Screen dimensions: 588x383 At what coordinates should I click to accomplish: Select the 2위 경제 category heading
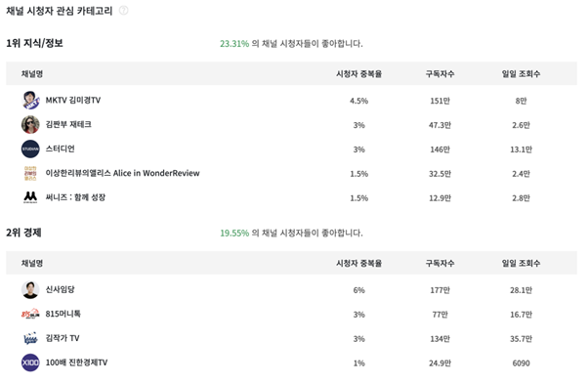(x=23, y=233)
